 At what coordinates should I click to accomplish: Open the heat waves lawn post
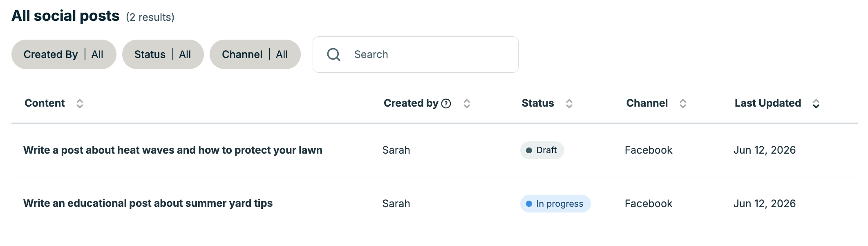(173, 150)
